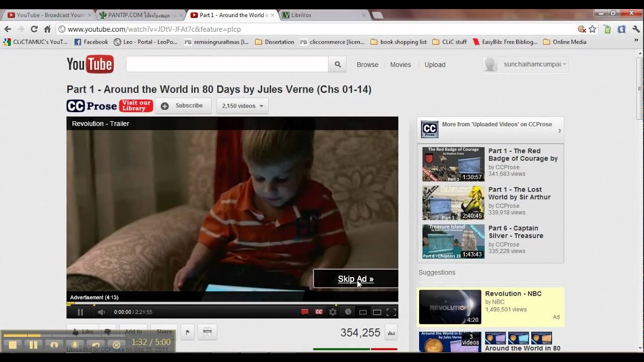The width and height of the screenshot is (644, 362).
Task: Flag the video with the flag icon
Action: [187, 332]
